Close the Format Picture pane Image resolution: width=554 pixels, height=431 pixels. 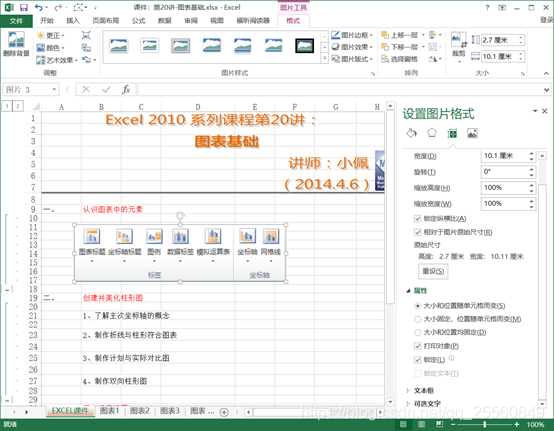click(545, 111)
